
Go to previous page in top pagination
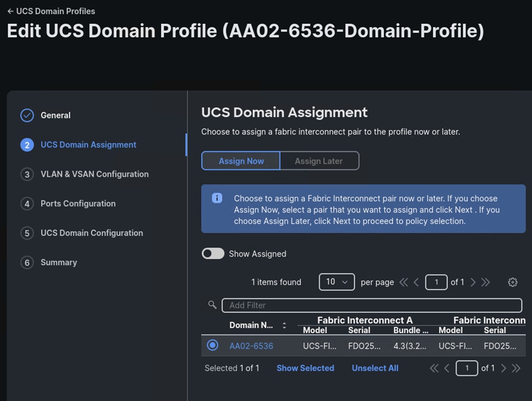click(x=416, y=282)
